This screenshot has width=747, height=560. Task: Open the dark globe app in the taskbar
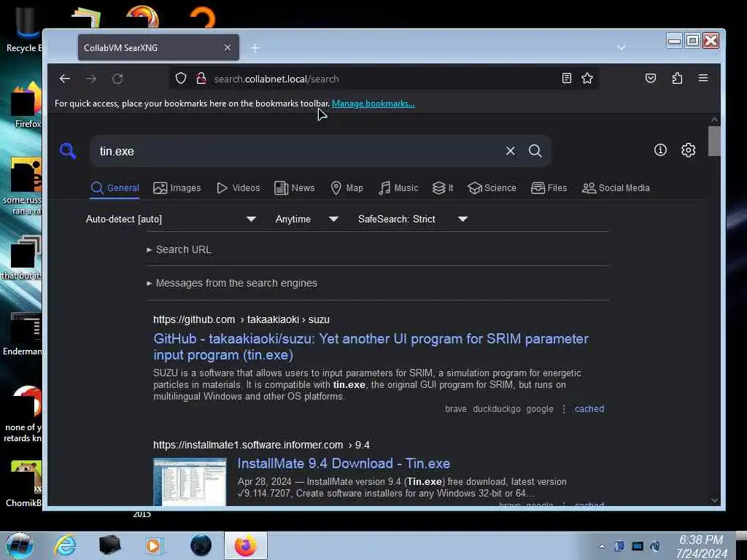point(201,545)
